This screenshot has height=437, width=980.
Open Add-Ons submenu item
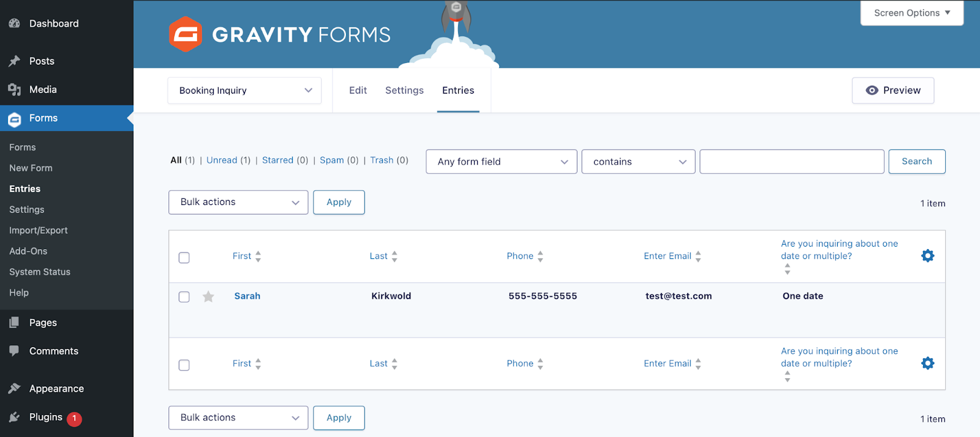tap(28, 252)
